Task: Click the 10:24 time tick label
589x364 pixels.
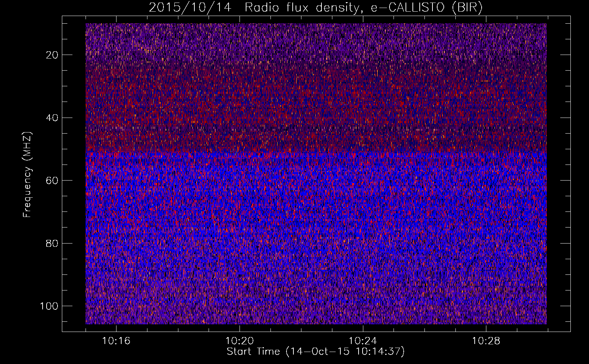Action: pyautogui.click(x=363, y=341)
